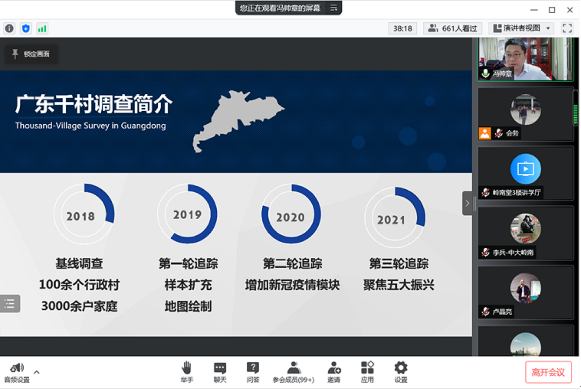Click the green network signal icon
581x392 pixels.
coord(42,28)
